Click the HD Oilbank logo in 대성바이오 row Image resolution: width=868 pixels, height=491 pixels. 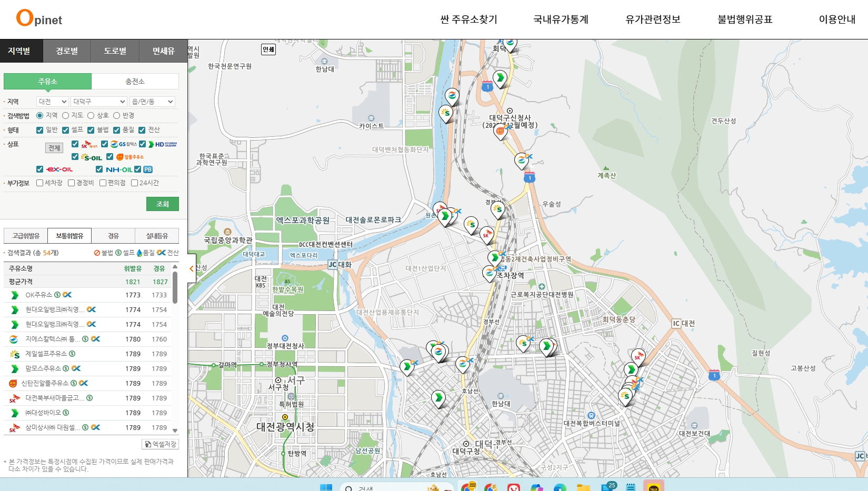pos(15,413)
